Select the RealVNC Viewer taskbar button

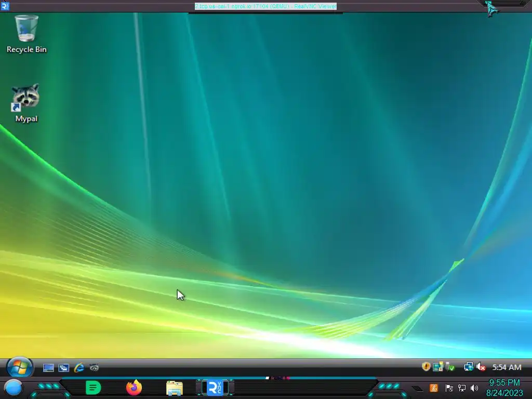click(215, 388)
